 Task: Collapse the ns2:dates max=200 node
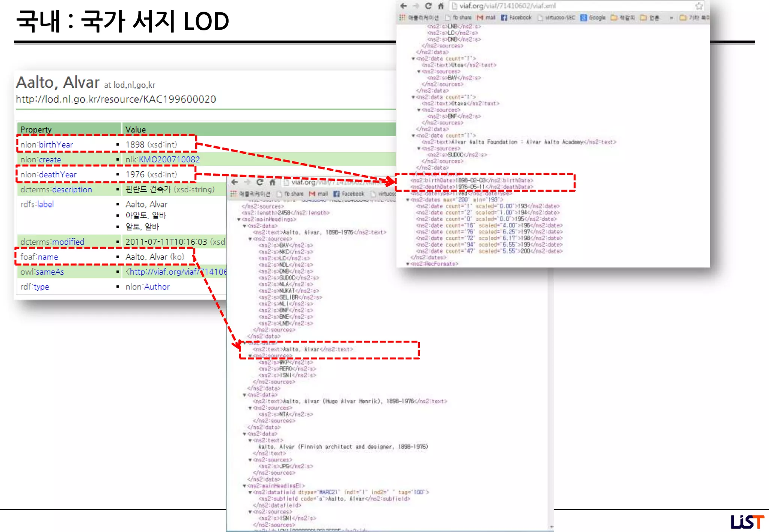pos(408,200)
